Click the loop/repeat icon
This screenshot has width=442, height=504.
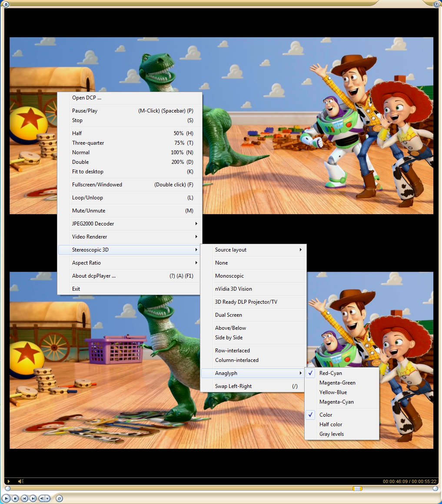tap(60, 498)
